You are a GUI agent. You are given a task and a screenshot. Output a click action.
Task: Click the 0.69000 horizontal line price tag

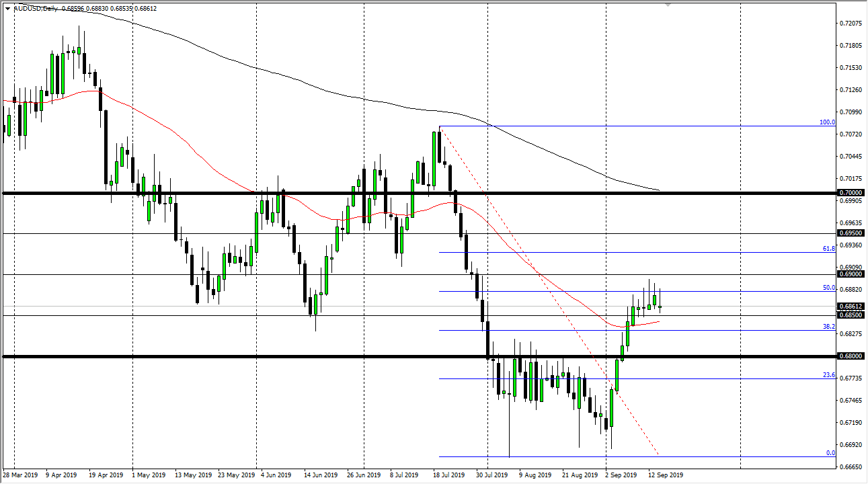click(x=851, y=274)
